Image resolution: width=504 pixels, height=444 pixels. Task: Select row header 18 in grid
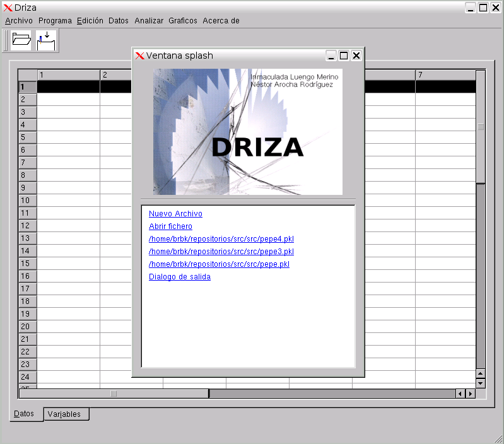coord(28,301)
